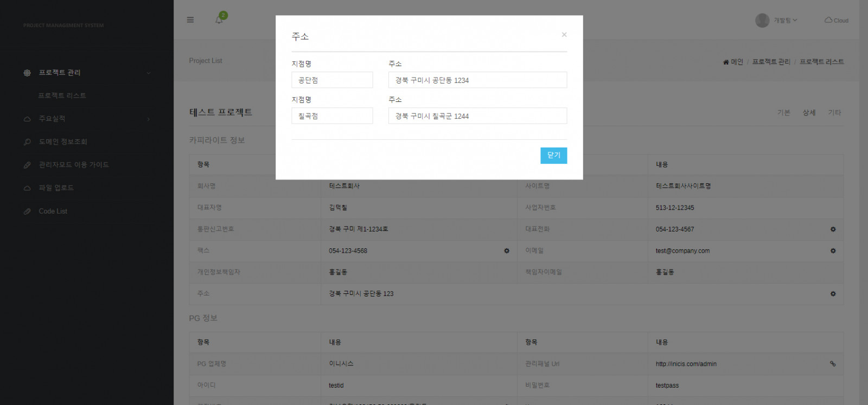Click the gear icon next to test@company.com
Screen dimensions: 868x405
833,251
